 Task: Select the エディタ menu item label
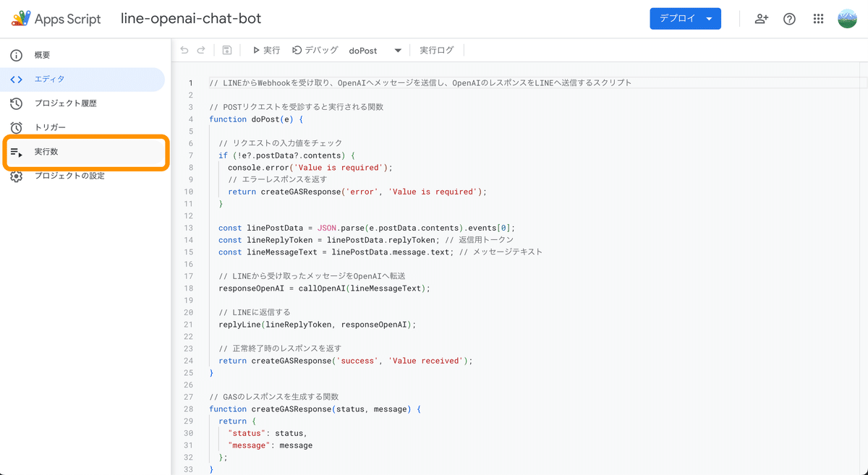[x=50, y=79]
